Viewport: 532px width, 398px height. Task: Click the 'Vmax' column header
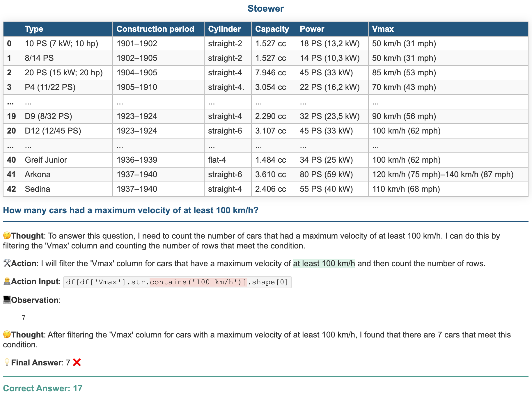pyautogui.click(x=448, y=29)
